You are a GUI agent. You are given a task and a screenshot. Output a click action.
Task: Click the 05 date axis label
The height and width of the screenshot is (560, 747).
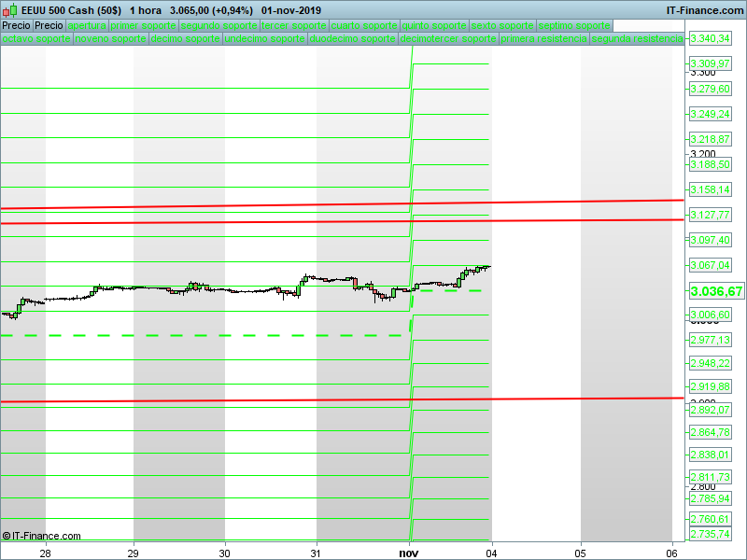[580, 553]
